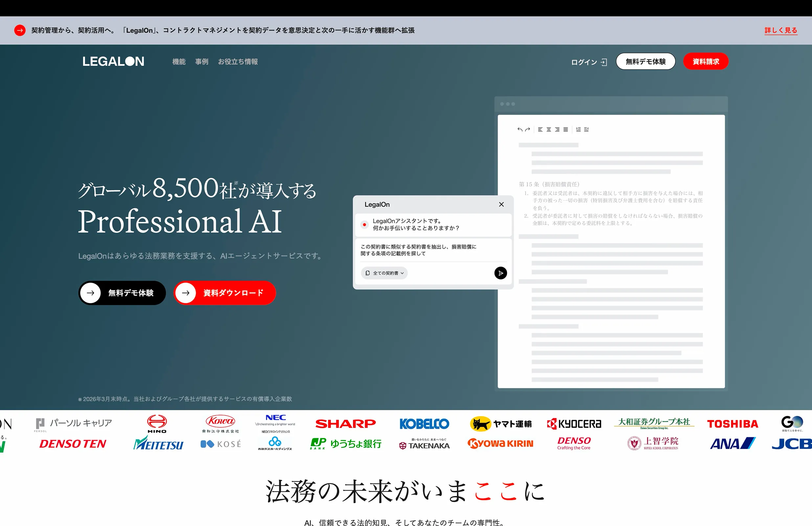The image size is (812, 526).
Task: Click the TAKENAKA logo
Action: [424, 444]
